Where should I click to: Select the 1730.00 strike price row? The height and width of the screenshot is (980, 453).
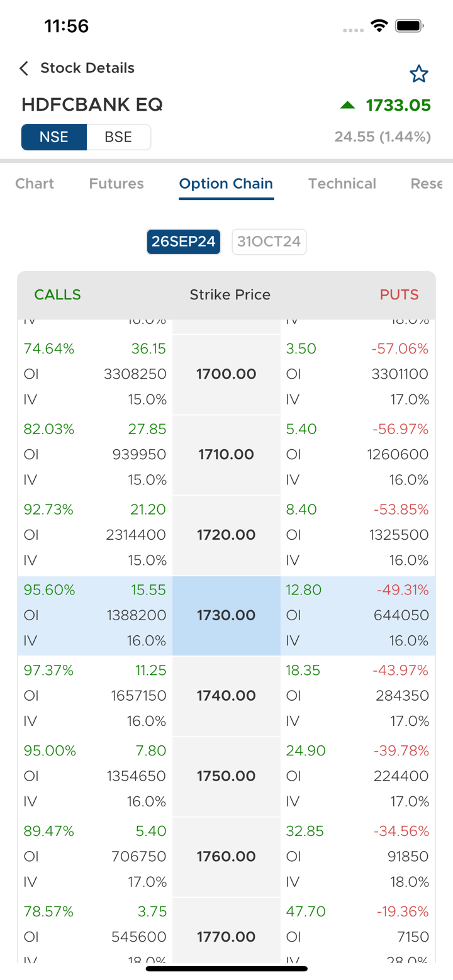click(226, 615)
